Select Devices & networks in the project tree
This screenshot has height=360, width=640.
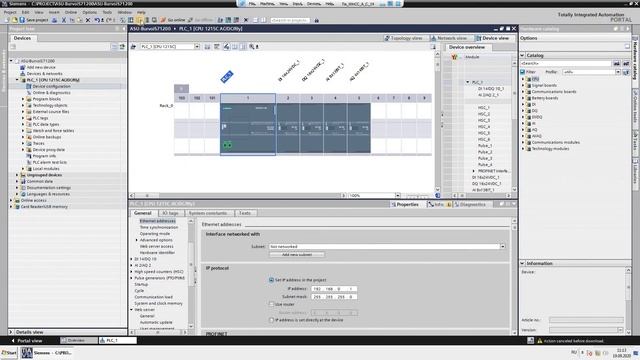point(44,74)
